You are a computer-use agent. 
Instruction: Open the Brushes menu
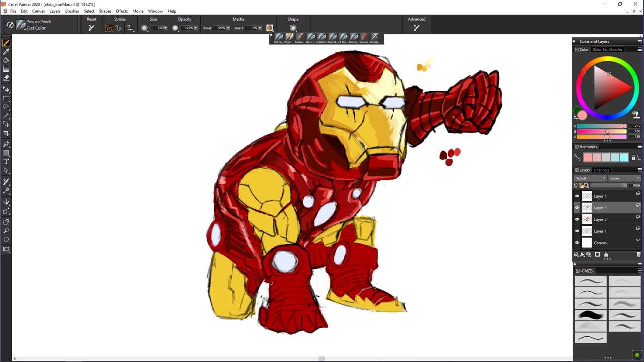pyautogui.click(x=72, y=11)
